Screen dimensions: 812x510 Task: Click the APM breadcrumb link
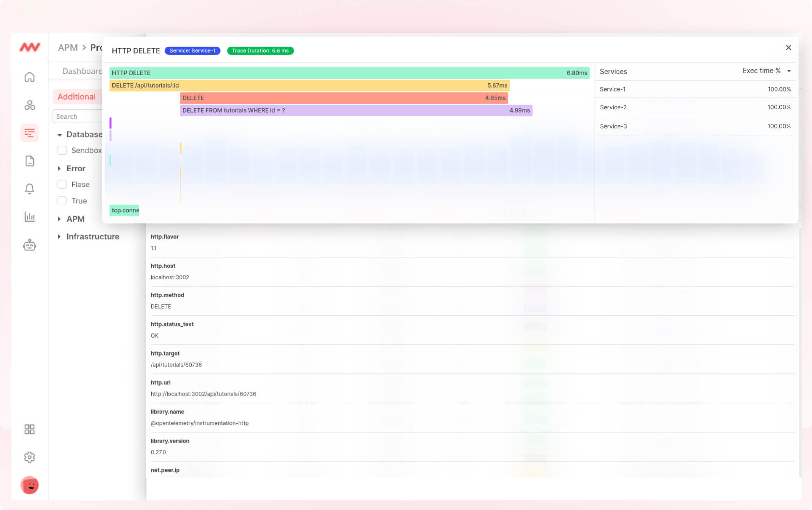coord(68,47)
